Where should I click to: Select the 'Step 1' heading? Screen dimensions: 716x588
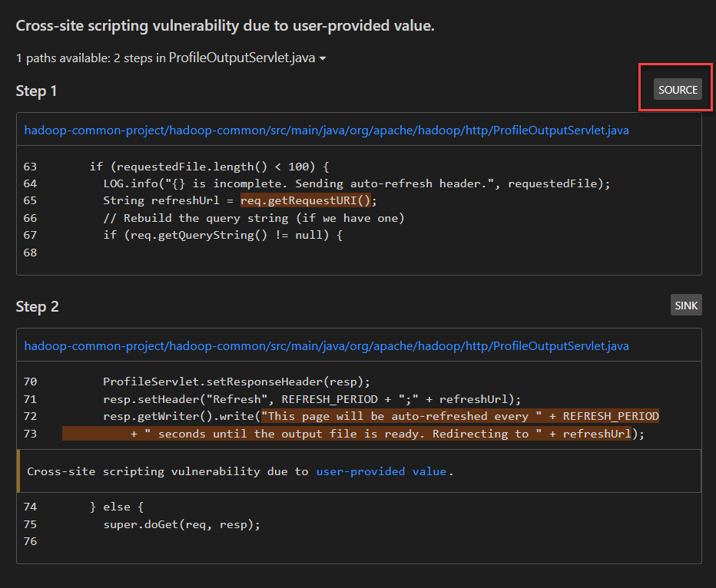(x=36, y=91)
